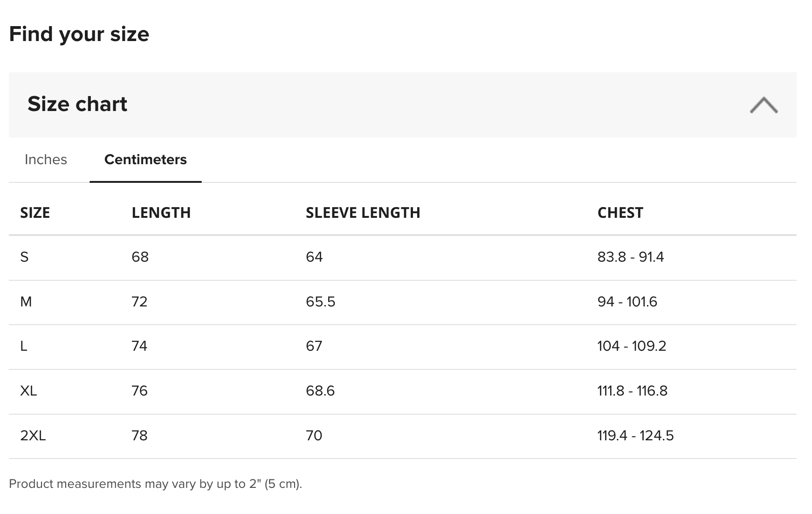Collapse the Size chart with chevron icon
The image size is (812, 514).
764,105
